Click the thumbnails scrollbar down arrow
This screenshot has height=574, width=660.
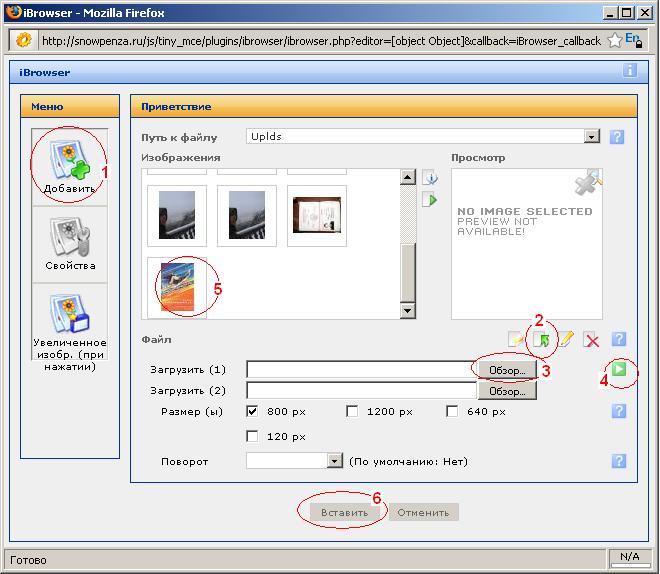[407, 311]
